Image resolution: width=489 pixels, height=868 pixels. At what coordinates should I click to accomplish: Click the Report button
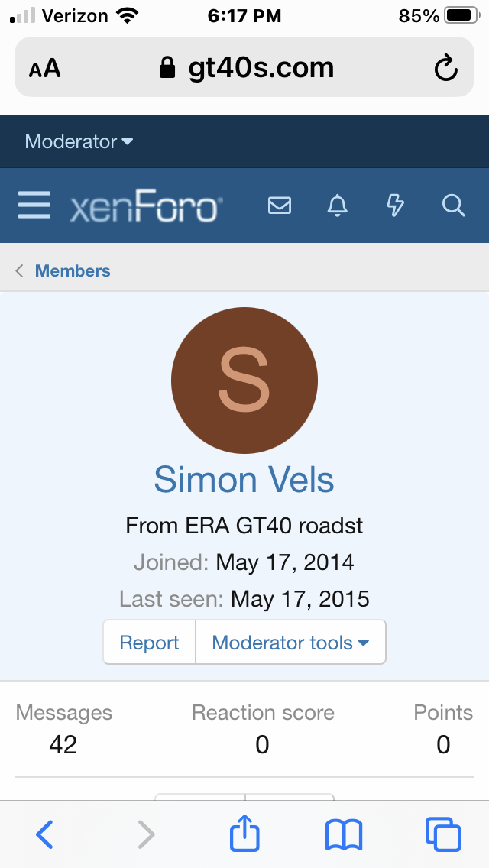[150, 642]
